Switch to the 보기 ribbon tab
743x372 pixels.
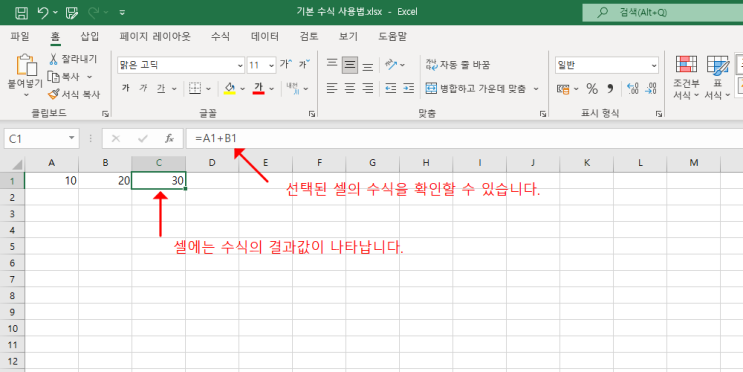348,36
